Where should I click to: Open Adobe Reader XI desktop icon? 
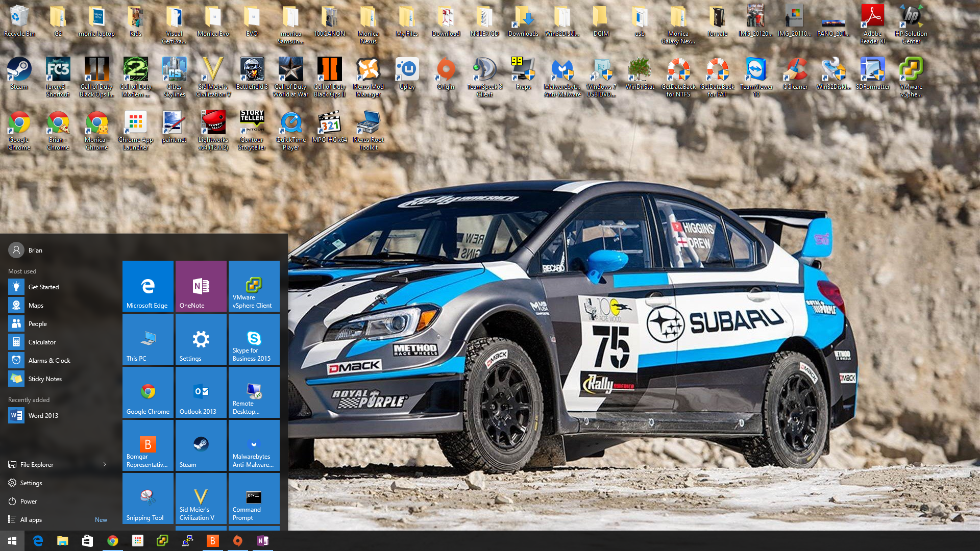tap(873, 24)
